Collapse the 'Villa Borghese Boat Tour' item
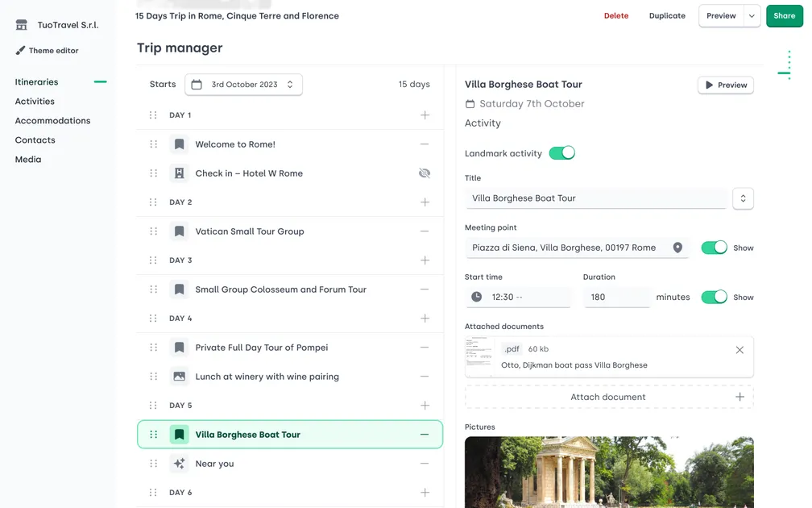 point(425,433)
